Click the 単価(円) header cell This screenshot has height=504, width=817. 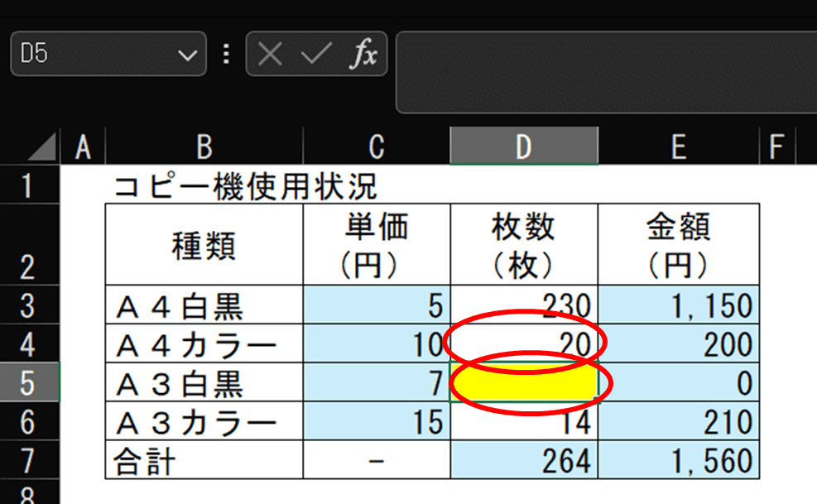(x=377, y=244)
